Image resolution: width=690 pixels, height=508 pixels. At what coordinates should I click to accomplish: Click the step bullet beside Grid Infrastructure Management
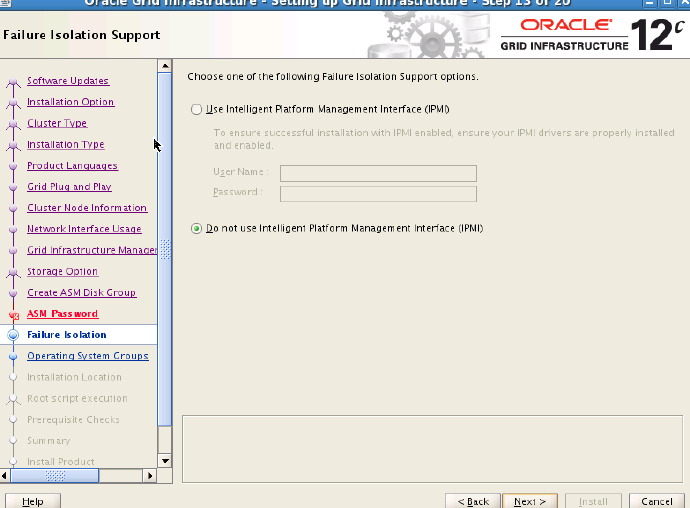point(13,250)
